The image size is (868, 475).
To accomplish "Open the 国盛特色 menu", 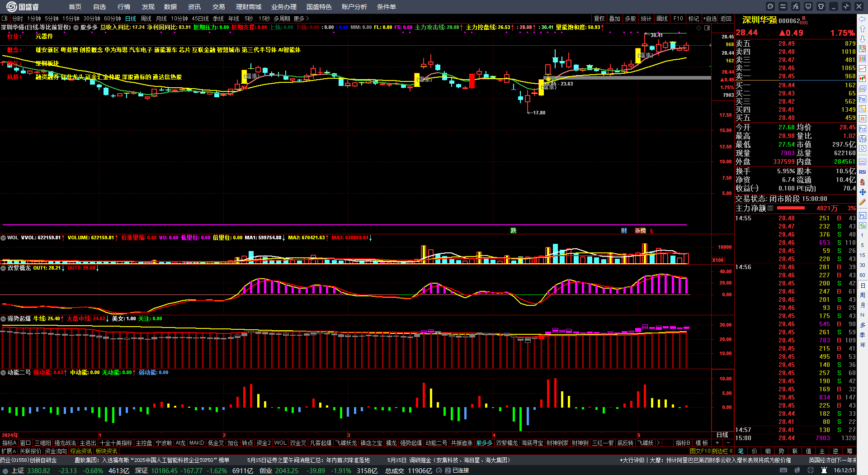I will pyautogui.click(x=319, y=7).
